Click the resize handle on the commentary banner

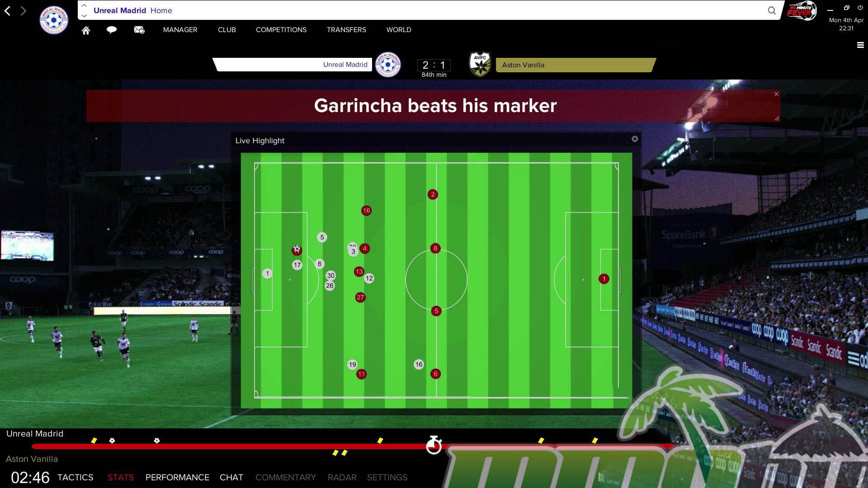click(777, 118)
